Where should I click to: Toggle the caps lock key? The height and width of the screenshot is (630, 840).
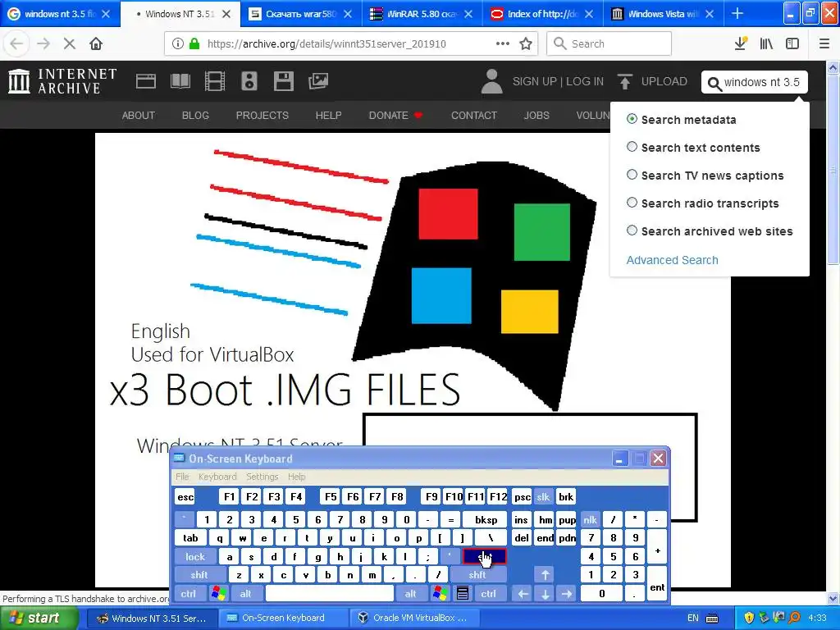pyautogui.click(x=195, y=557)
